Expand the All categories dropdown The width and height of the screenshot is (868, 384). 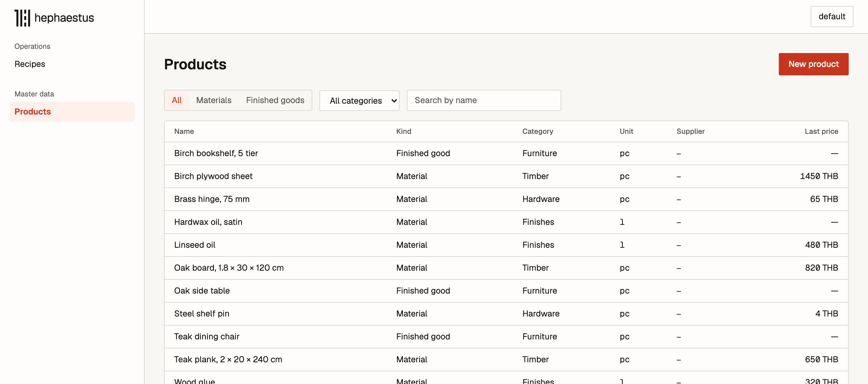point(359,101)
